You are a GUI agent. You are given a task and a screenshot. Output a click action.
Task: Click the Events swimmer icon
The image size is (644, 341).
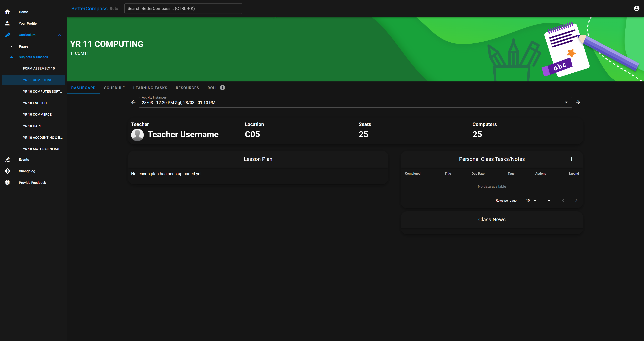(x=8, y=159)
